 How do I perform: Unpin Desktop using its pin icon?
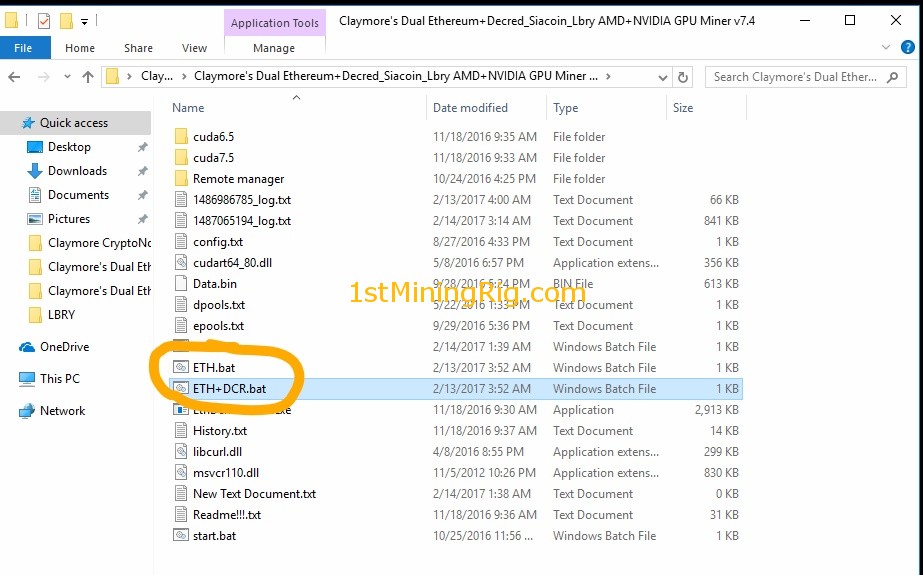[142, 148]
